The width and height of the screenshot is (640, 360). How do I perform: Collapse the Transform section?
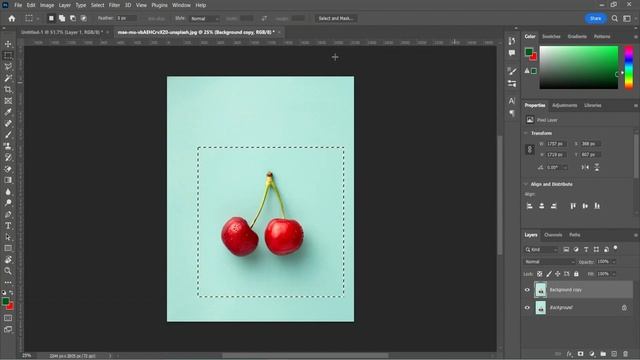[526, 133]
